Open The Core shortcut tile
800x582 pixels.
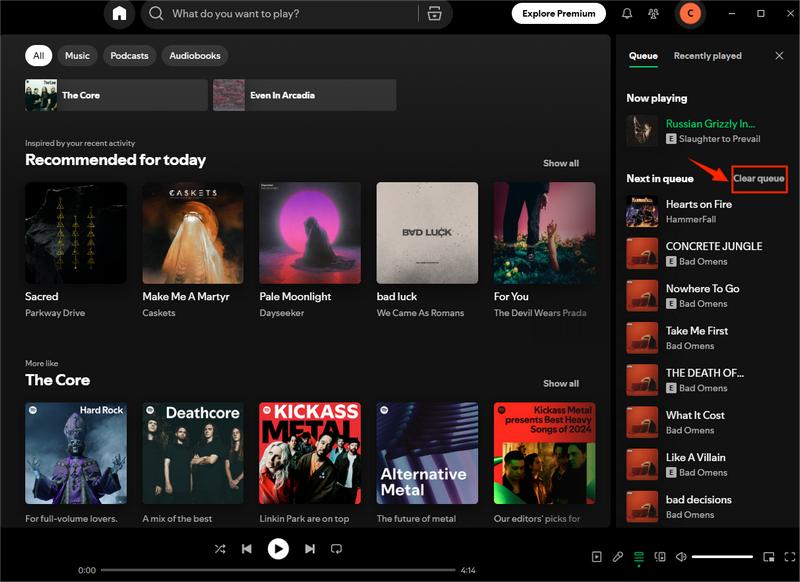coord(116,95)
